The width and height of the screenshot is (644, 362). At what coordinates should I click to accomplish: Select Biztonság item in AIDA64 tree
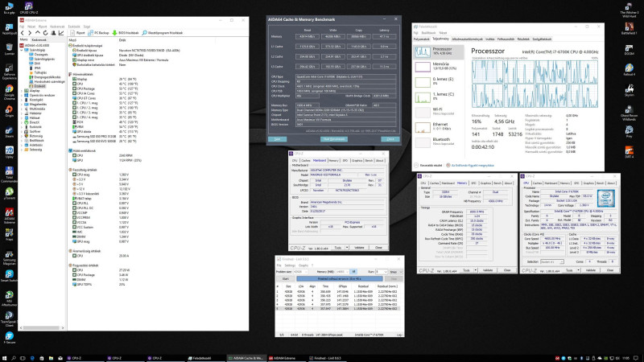(33, 136)
